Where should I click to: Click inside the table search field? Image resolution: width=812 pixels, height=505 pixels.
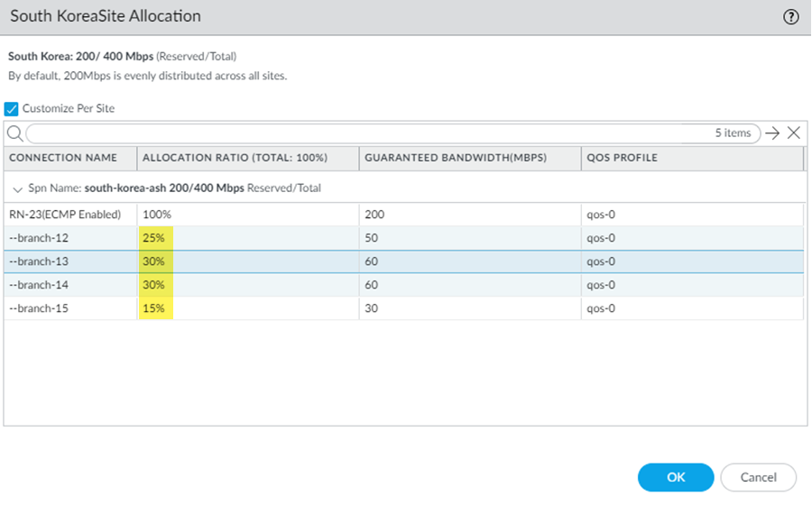(x=361, y=133)
